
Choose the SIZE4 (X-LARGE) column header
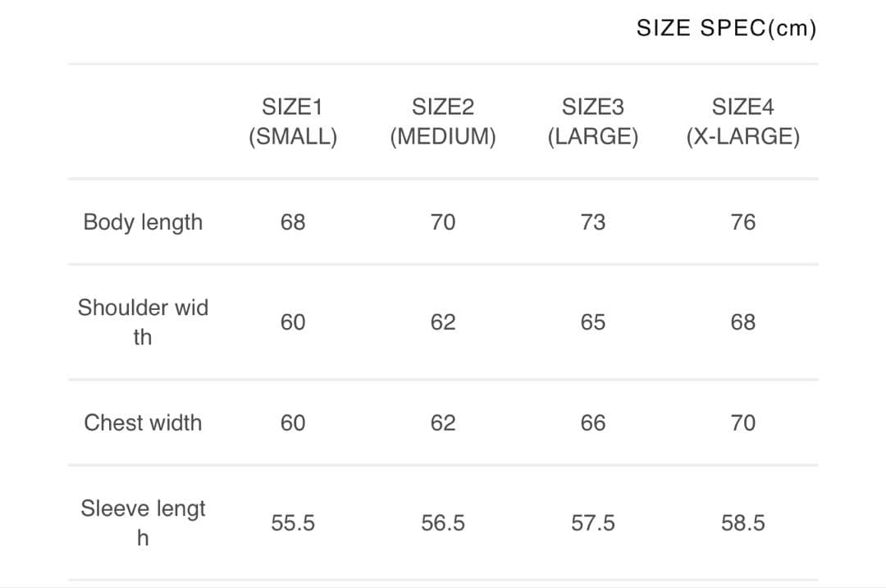pos(742,121)
